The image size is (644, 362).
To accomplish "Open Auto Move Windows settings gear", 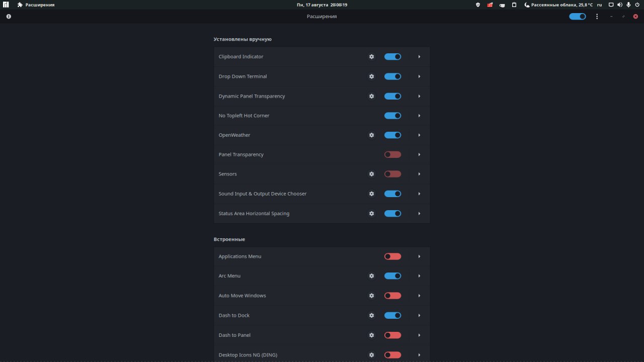I will 371,296.
